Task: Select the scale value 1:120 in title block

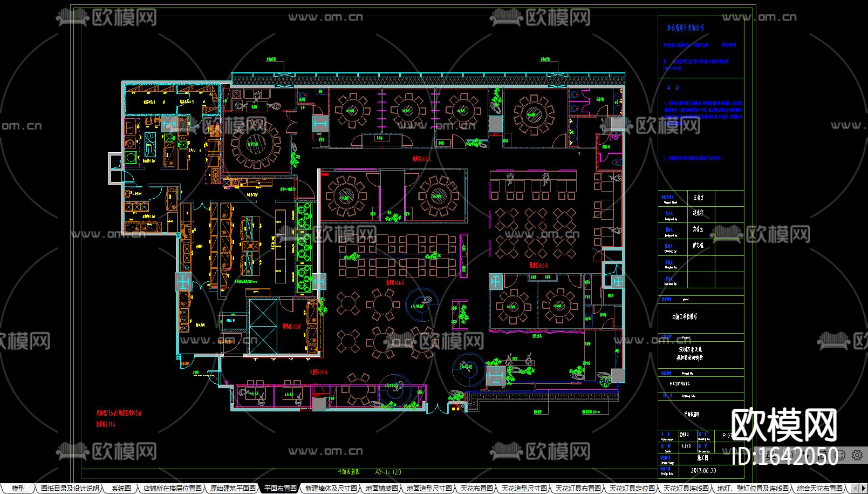Action: click(686, 446)
